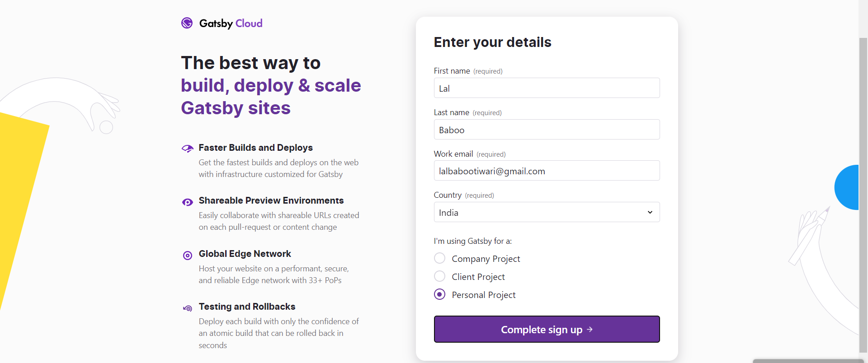Viewport: 868px width, 363px height.
Task: Click the Global Edge Network icon
Action: click(x=188, y=256)
